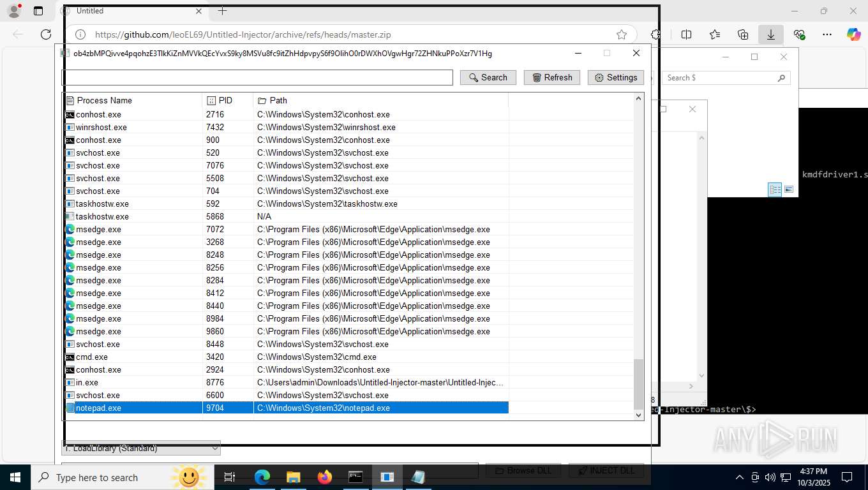The width and height of the screenshot is (868, 490).
Task: Open the taskbar clock showing 4:37 PM
Action: click(812, 477)
